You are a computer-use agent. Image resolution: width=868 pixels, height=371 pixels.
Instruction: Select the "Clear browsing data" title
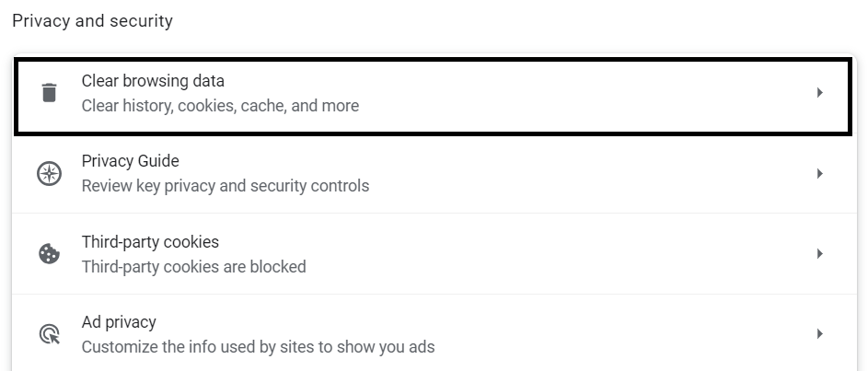tap(153, 81)
